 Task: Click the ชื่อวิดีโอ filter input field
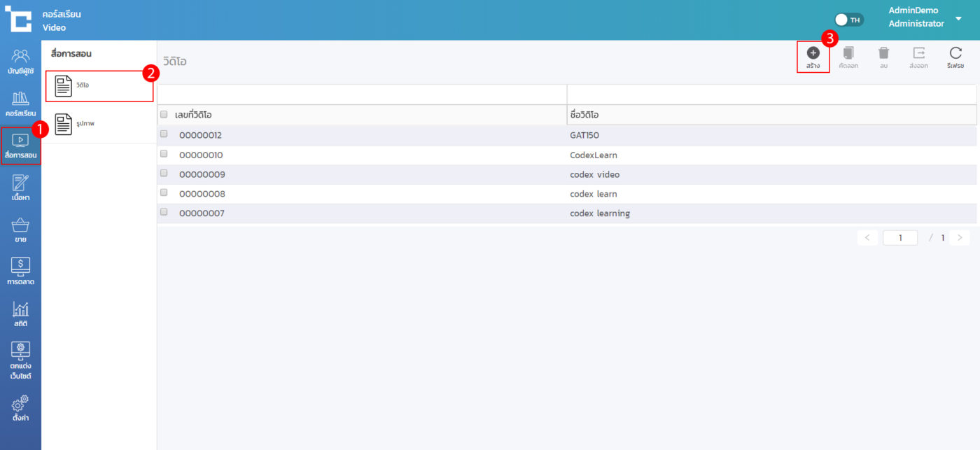coord(771,94)
